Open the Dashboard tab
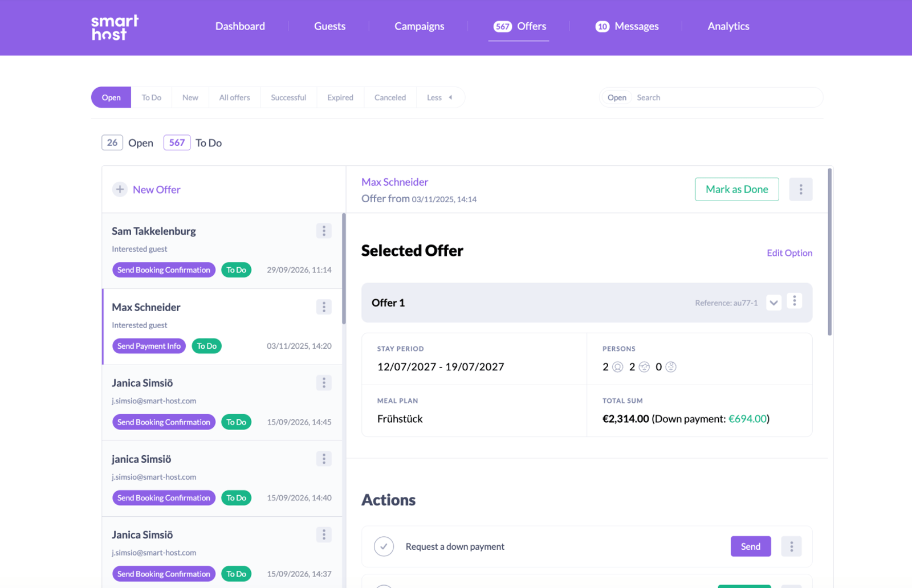 point(240,26)
